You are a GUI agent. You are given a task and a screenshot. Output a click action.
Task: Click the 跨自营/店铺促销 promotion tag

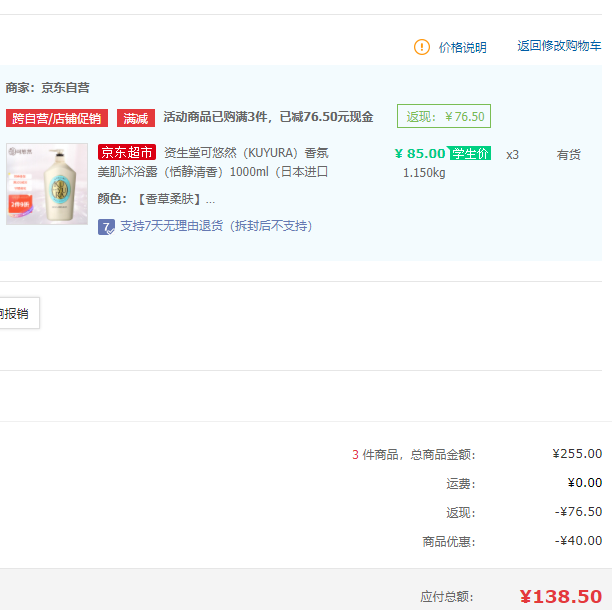pyautogui.click(x=57, y=118)
